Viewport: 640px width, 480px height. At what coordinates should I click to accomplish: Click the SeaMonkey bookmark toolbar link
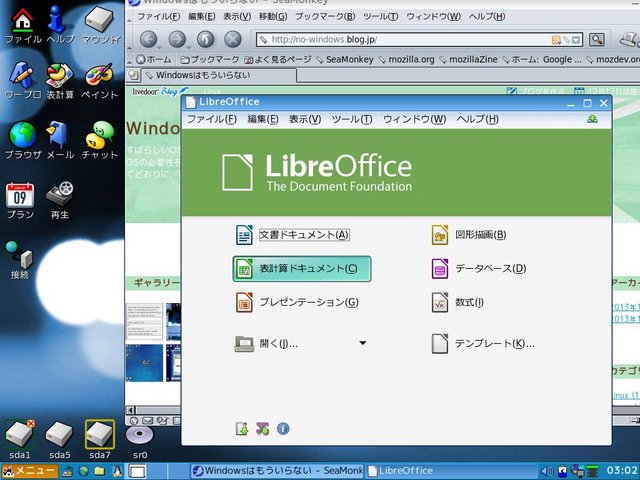pyautogui.click(x=344, y=60)
